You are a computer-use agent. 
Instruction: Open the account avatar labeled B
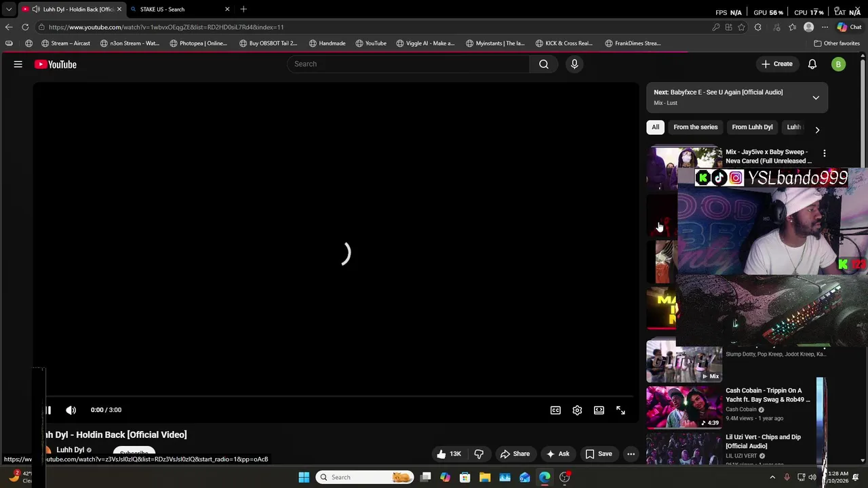(x=839, y=64)
